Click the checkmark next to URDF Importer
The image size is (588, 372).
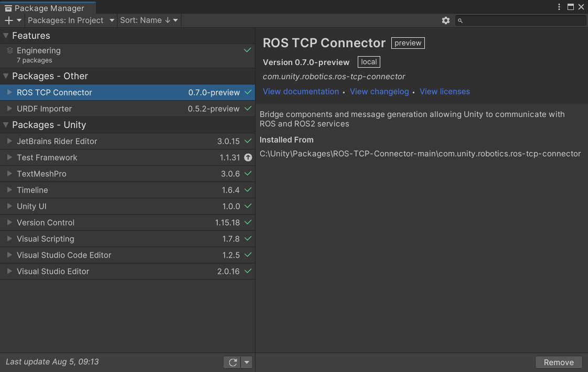247,109
